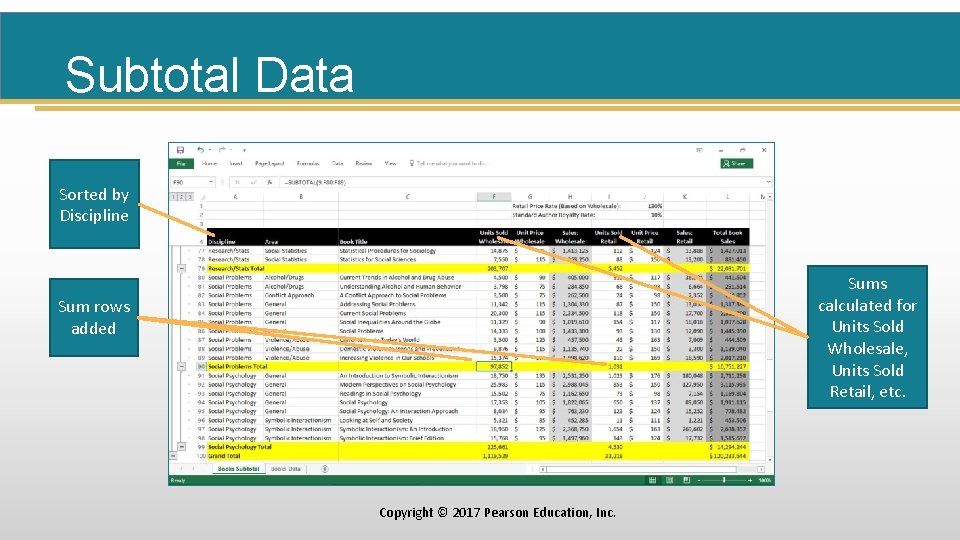Click the zoom out minus icon
This screenshot has width=960, height=540.
point(699,480)
